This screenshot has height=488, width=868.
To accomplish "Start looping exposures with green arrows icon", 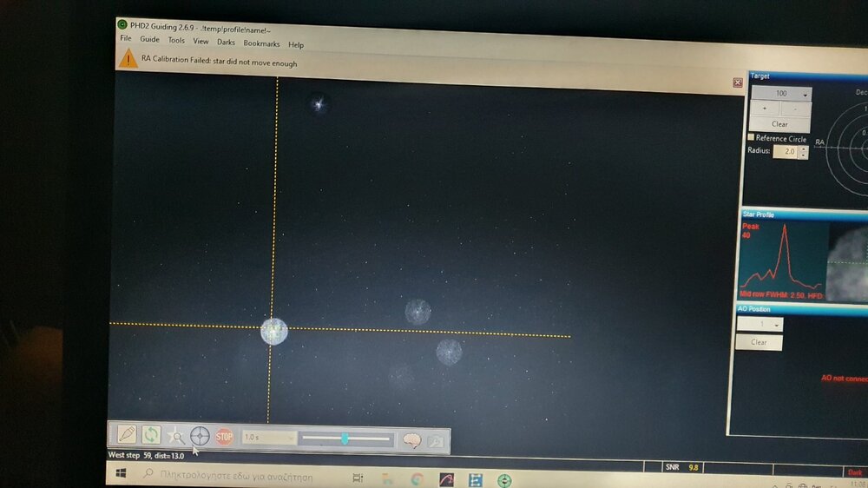I will click(151, 435).
